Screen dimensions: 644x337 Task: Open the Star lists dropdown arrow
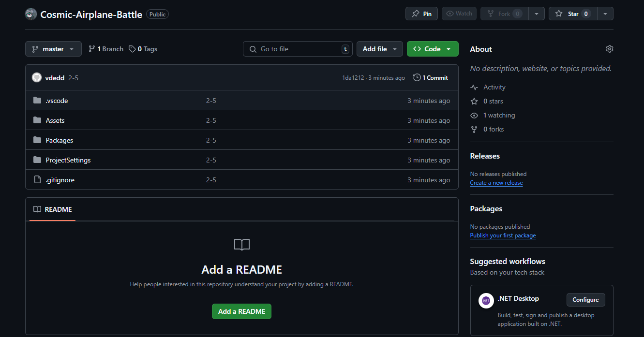605,14
